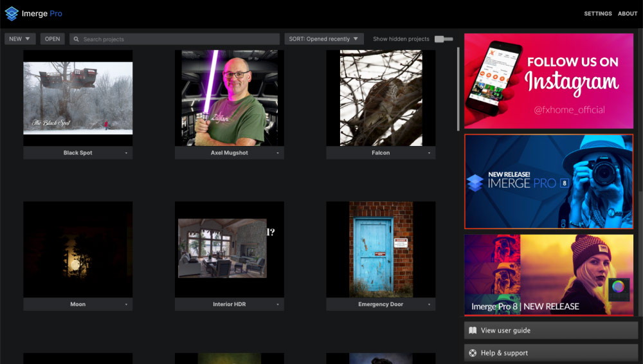
Task: Open Help & support link
Action: coord(551,353)
